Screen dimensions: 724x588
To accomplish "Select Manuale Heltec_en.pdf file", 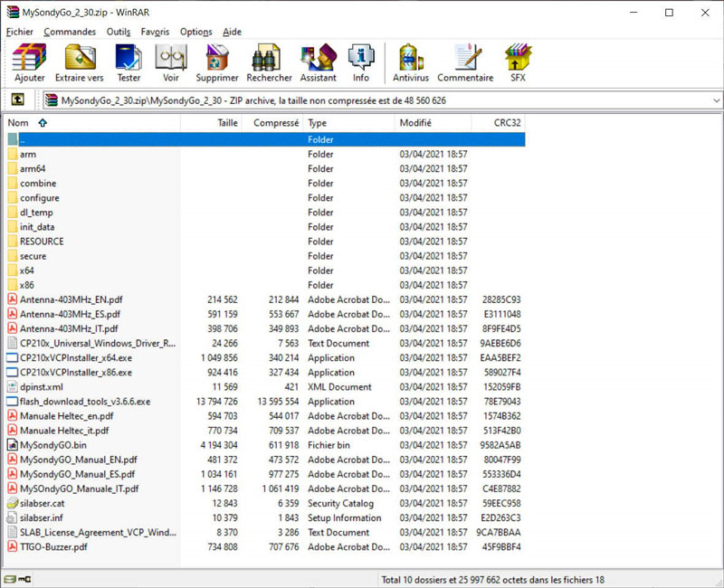I will (x=266, y=416).
